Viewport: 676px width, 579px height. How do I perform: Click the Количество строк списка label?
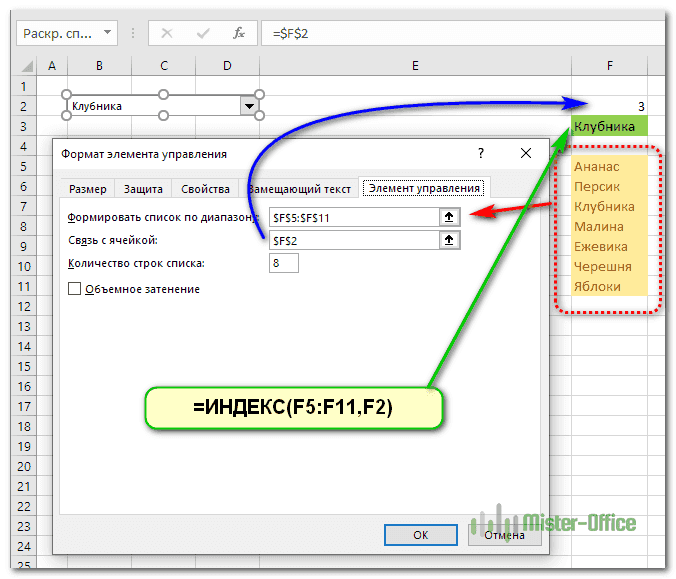click(x=136, y=263)
